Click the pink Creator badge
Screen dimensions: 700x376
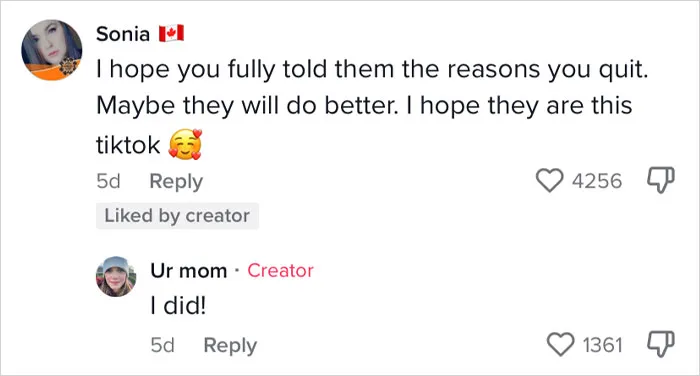point(280,271)
